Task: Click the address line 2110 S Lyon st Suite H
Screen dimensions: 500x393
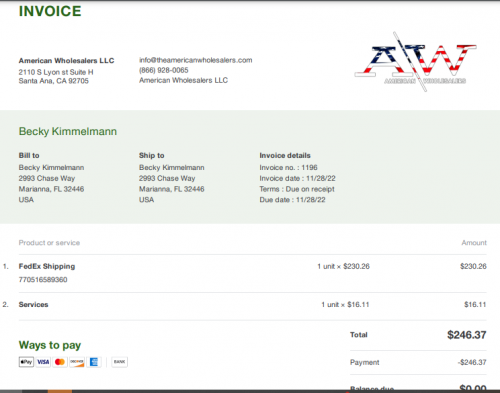Action: click(x=56, y=72)
